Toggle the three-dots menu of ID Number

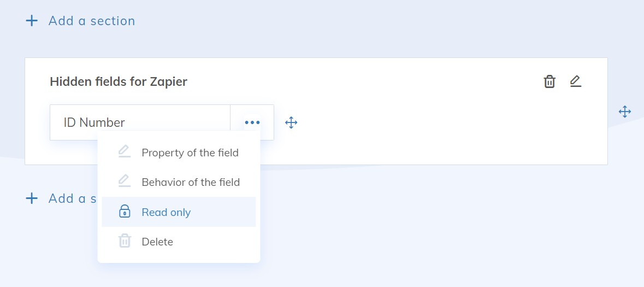click(252, 122)
